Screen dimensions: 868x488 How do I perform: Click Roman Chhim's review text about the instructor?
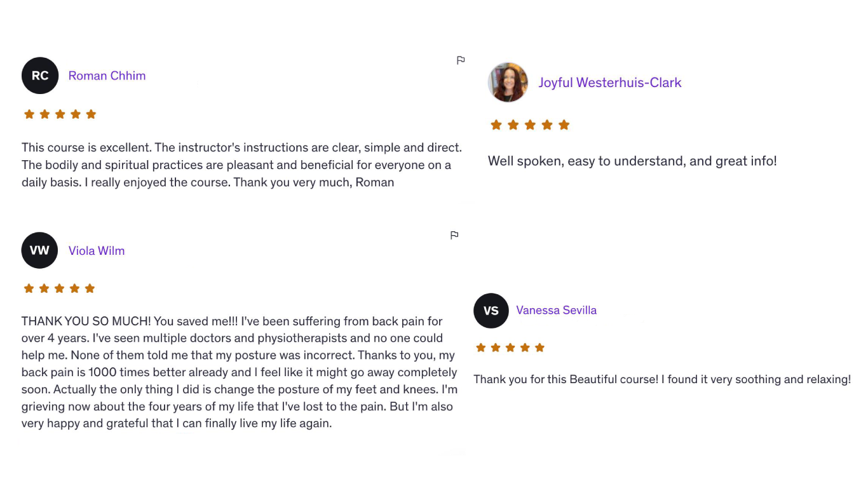coord(241,165)
